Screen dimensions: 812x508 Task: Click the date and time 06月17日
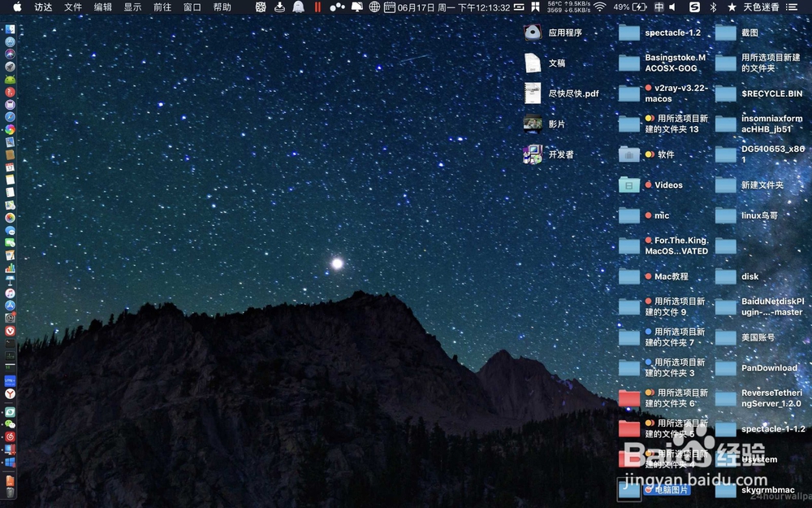(x=454, y=7)
